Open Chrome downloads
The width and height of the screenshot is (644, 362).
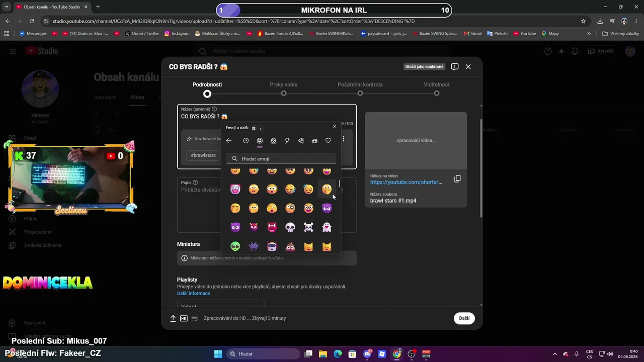(x=600, y=21)
